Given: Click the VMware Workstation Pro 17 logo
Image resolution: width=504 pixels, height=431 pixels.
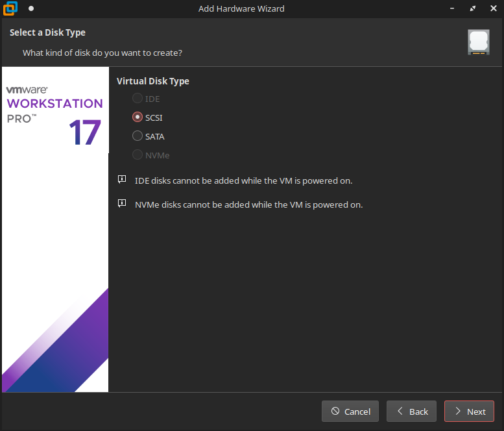Looking at the screenshot, I should coord(54,114).
